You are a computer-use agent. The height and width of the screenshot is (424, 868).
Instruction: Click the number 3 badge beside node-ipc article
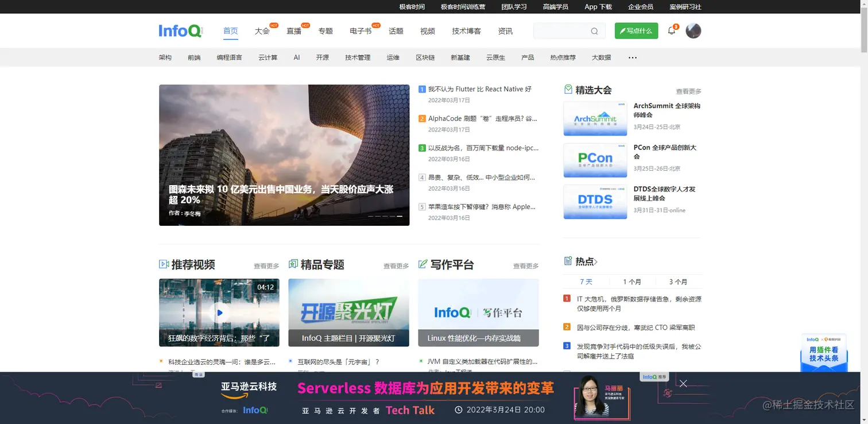422,148
